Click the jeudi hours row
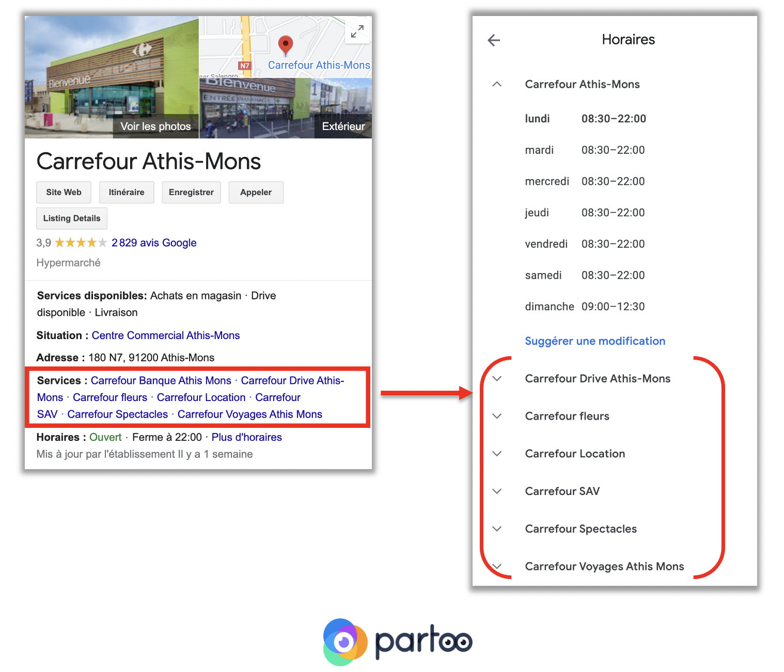This screenshot has height=672, width=784. click(x=585, y=213)
